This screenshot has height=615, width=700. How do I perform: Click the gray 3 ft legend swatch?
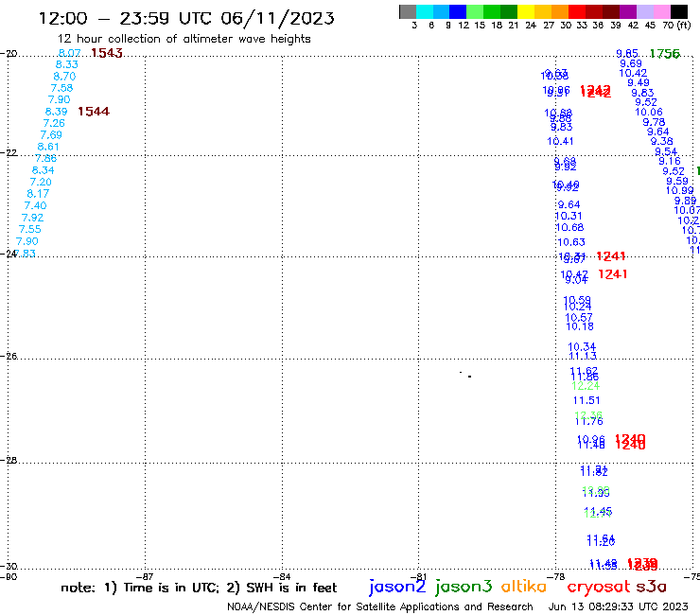pyautogui.click(x=408, y=11)
